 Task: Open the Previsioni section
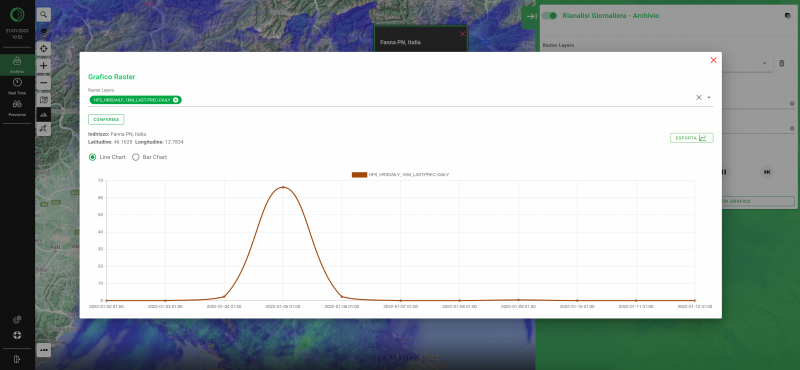(x=17, y=108)
